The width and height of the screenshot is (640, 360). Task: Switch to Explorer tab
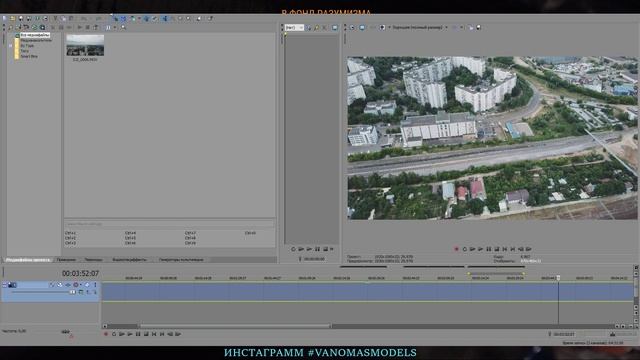(x=66, y=260)
